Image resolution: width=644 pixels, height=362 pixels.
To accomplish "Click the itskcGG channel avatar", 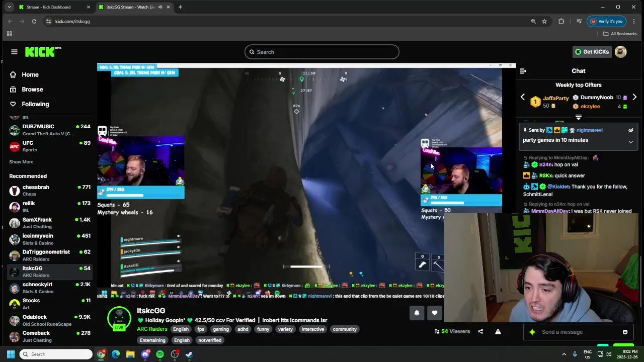I will (119, 318).
